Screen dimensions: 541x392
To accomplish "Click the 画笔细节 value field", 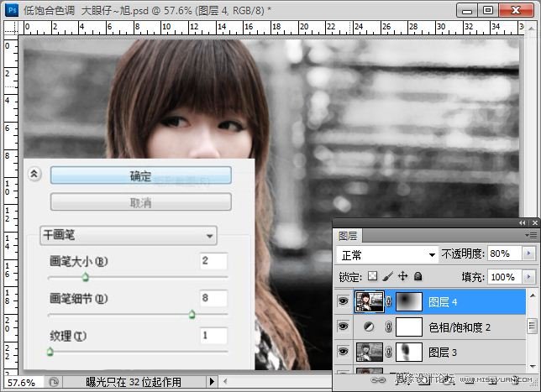I will [213, 298].
